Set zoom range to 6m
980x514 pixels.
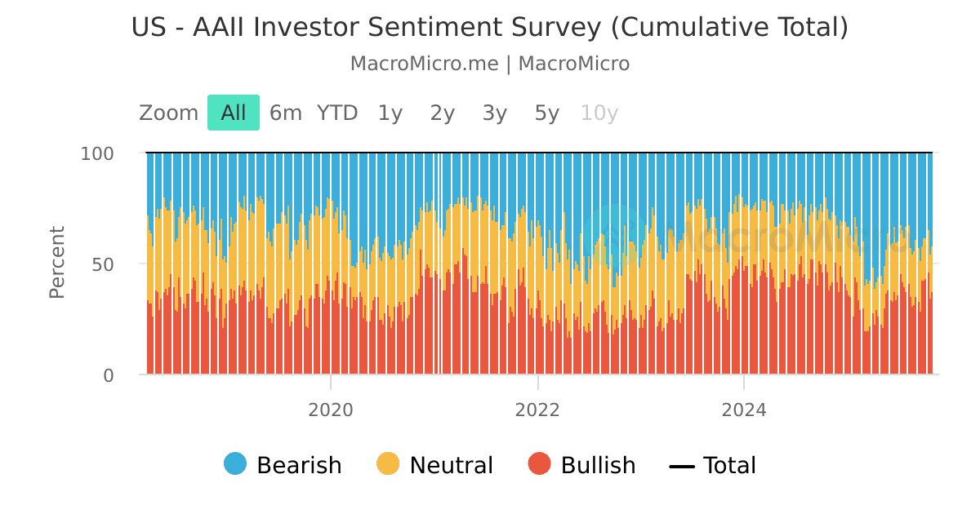[286, 113]
